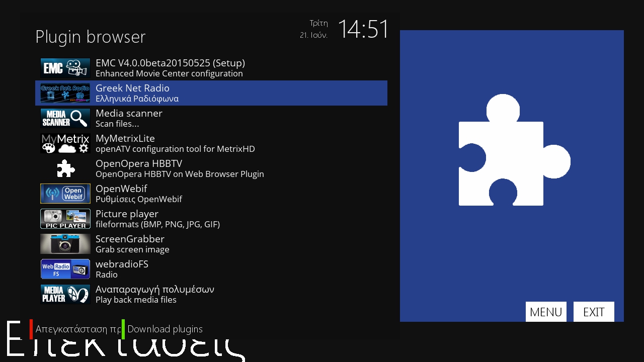
Task: Click the 14:51 clock display
Action: tap(363, 29)
